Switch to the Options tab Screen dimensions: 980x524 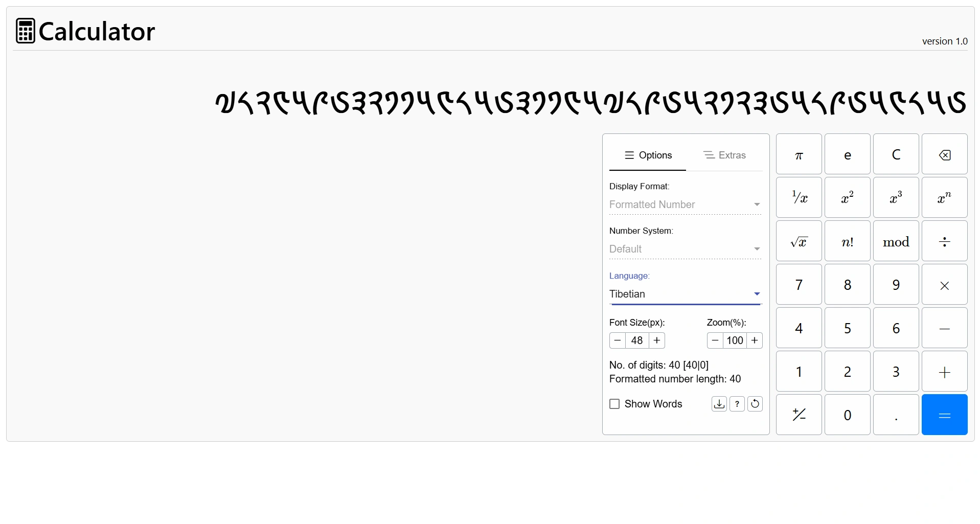[x=648, y=155]
